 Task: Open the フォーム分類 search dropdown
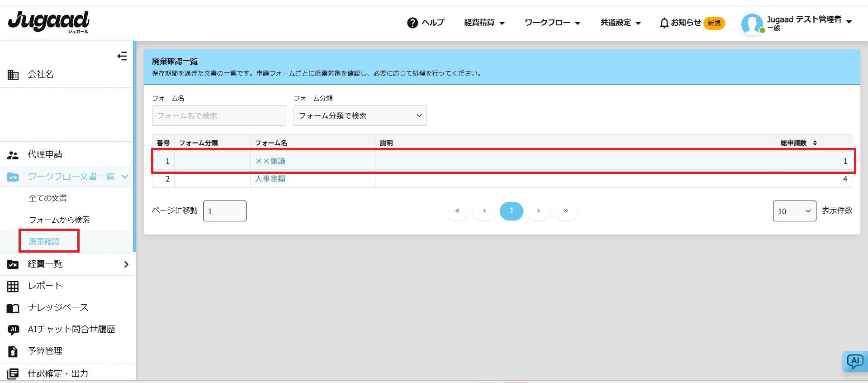(360, 116)
